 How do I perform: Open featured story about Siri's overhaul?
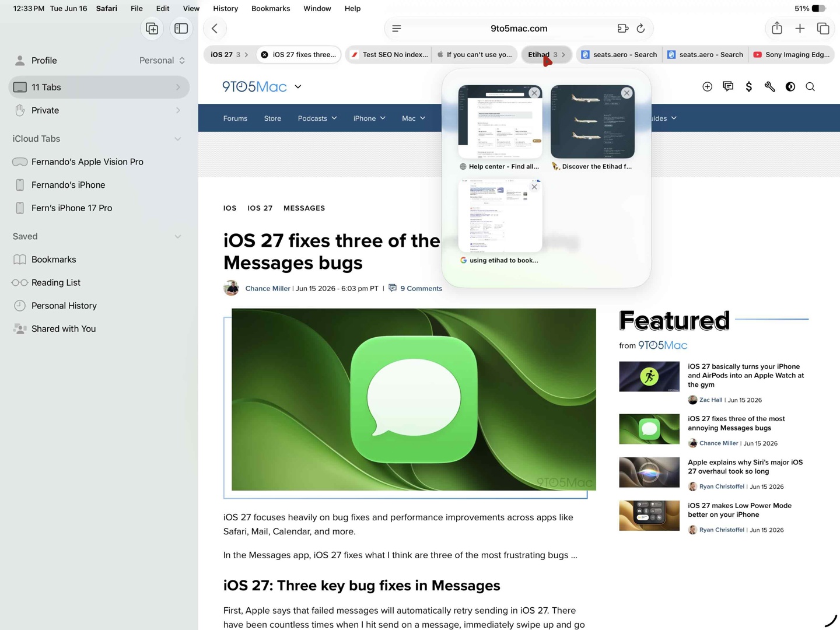pyautogui.click(x=745, y=467)
